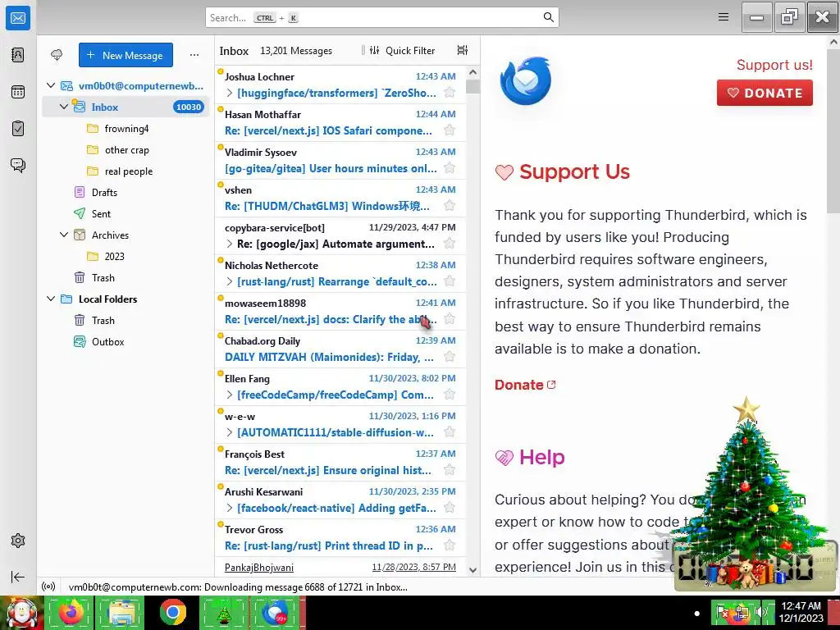This screenshot has height=630, width=840.
Task: Open the François Best message
Action: tap(340, 463)
